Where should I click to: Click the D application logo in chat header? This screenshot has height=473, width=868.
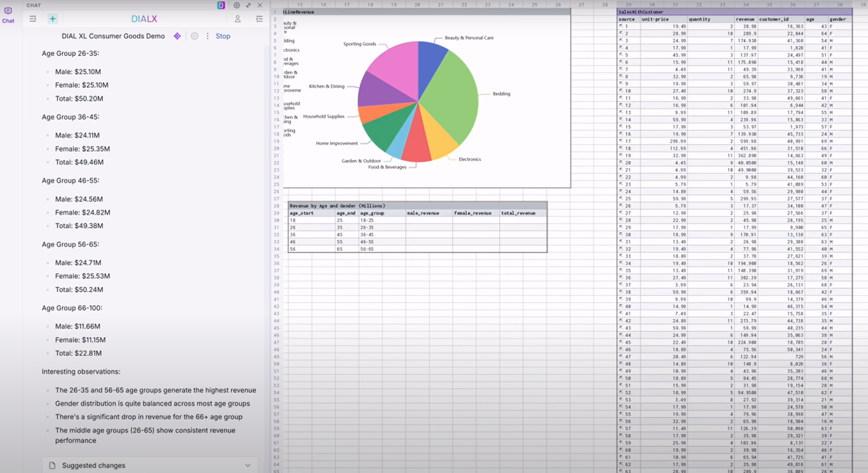tap(221, 5)
